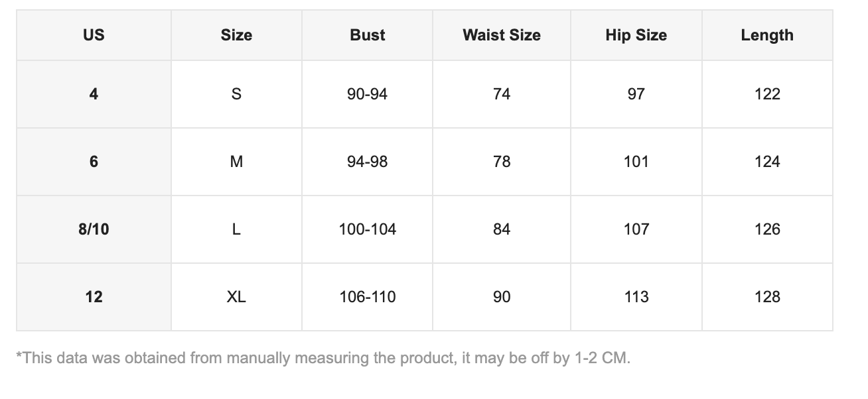Select the US size 8/10 row label
868x399 pixels.
click(x=94, y=229)
